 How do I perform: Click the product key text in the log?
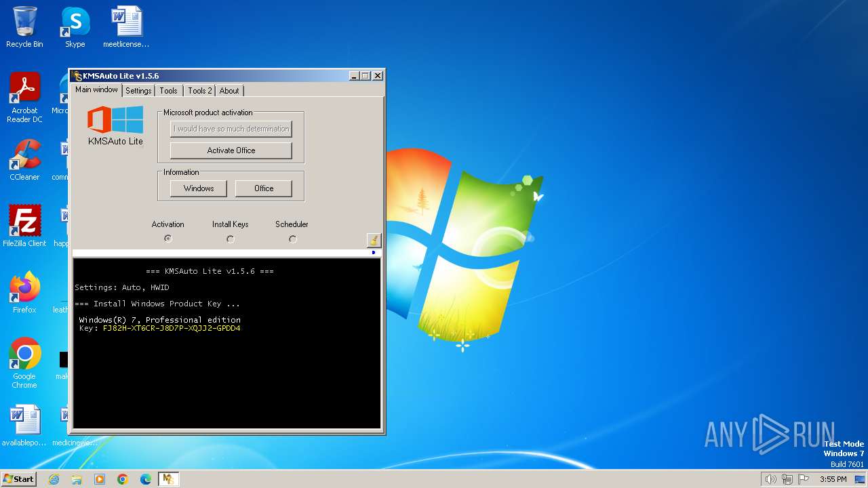pos(172,328)
